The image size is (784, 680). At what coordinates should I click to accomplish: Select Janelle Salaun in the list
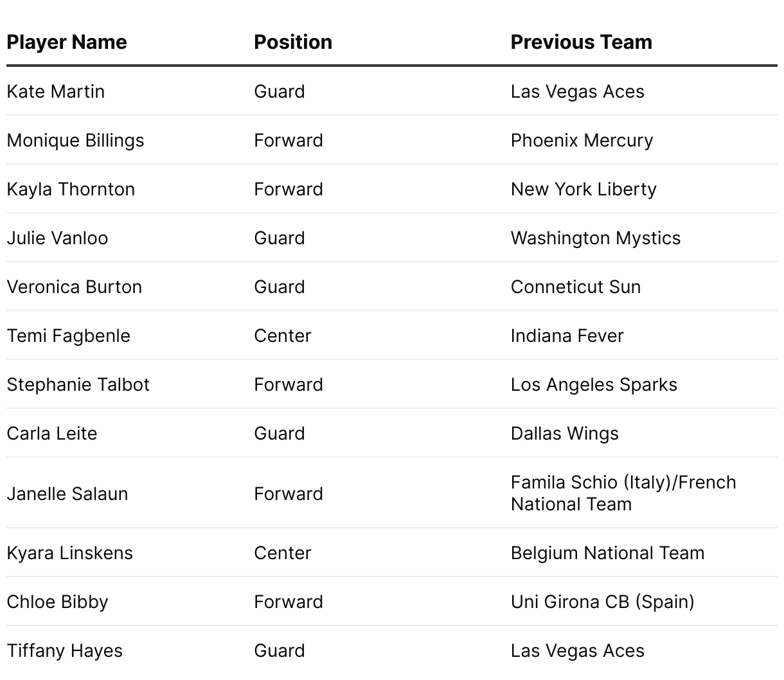point(67,494)
